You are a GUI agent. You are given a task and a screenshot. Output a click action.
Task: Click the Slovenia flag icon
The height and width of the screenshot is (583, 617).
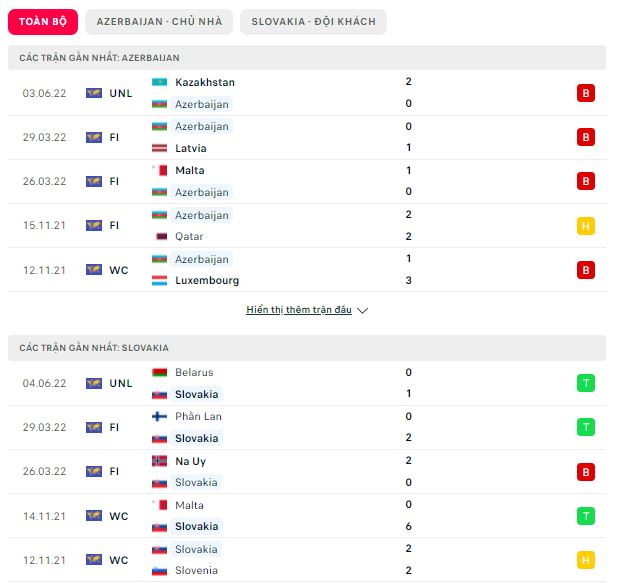(x=159, y=570)
